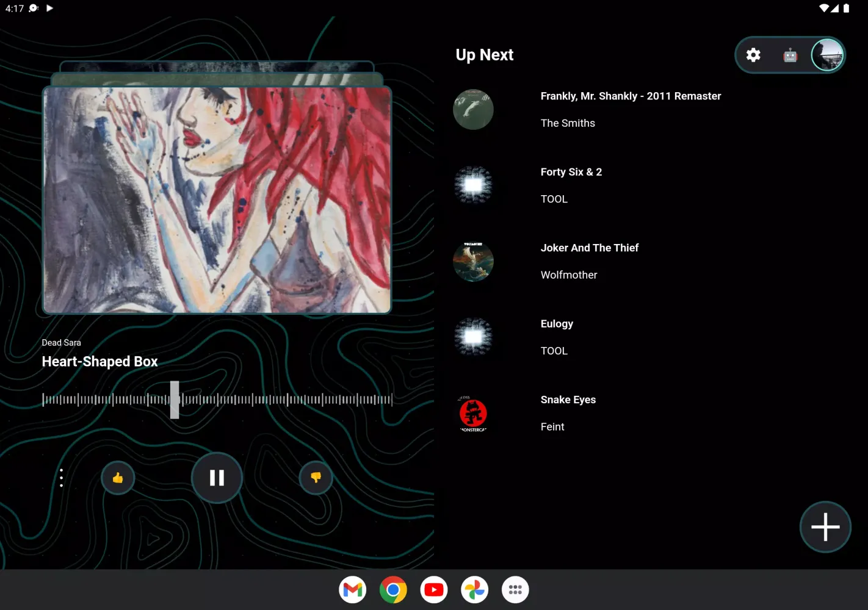Pause the playing track
The height and width of the screenshot is (610, 868).
(217, 478)
